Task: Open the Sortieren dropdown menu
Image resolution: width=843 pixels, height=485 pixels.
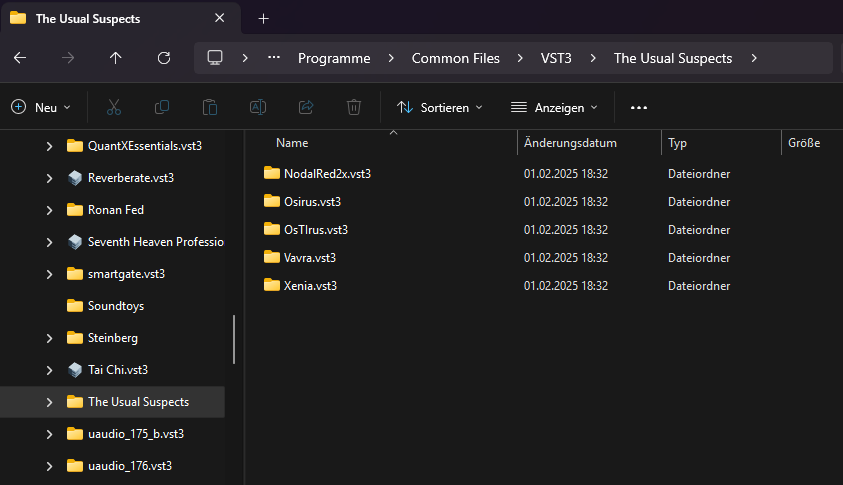Action: [440, 107]
